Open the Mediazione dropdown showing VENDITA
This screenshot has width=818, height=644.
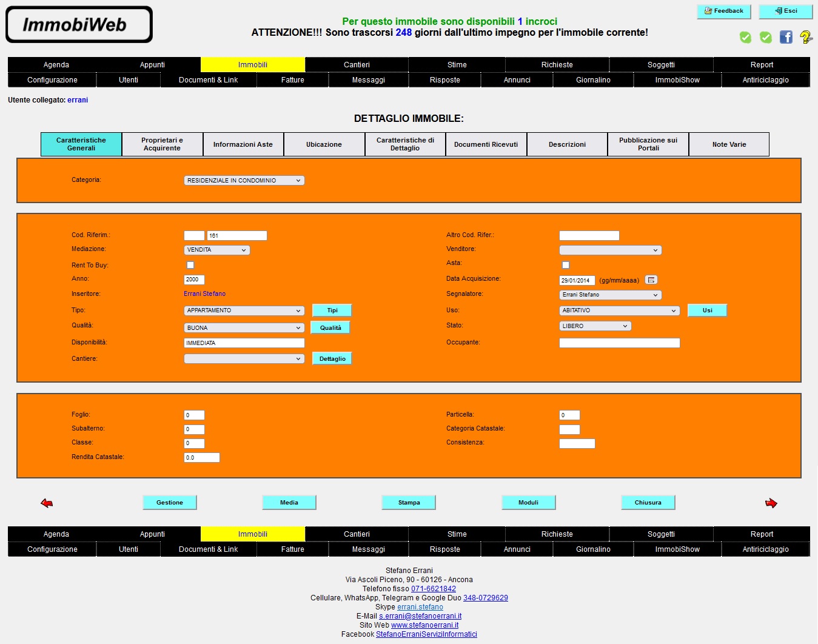[x=216, y=250]
